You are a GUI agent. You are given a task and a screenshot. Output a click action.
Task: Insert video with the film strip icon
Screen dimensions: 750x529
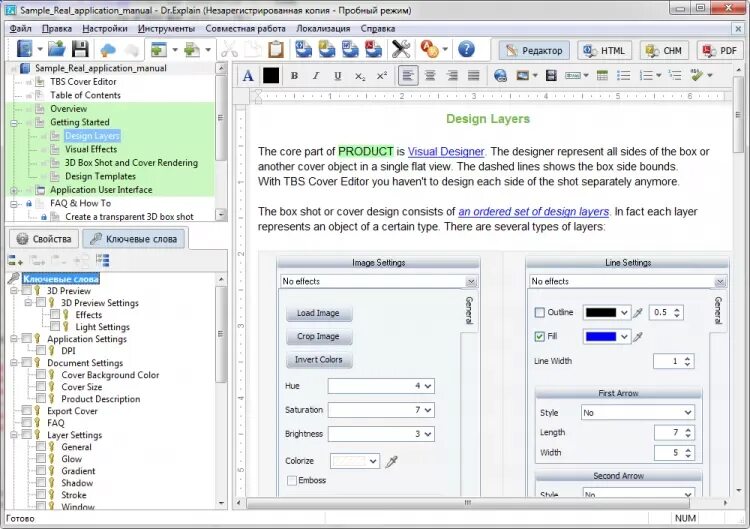pyautogui.click(x=551, y=76)
